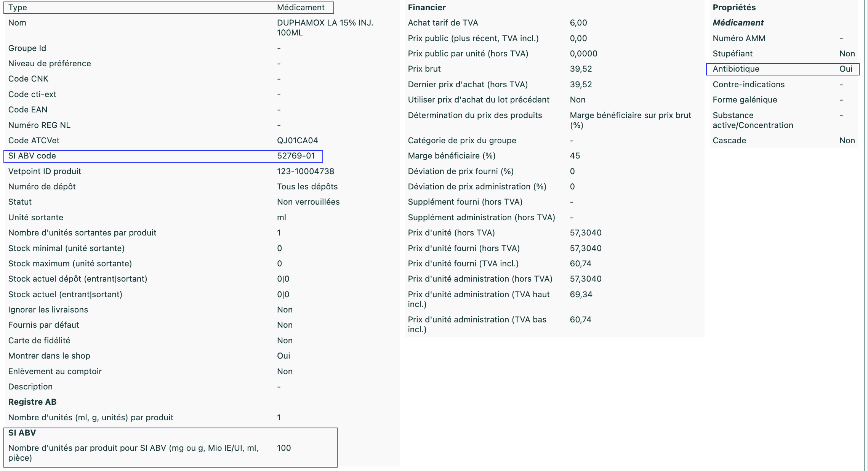
Task: Click the Montrer dans le shop value Oui
Action: point(283,356)
